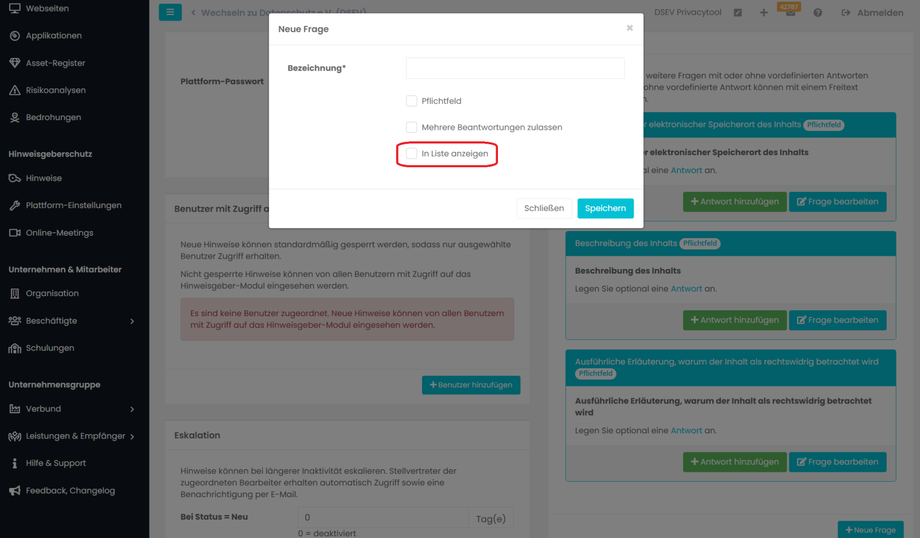This screenshot has width=920, height=538.
Task: Click the Online-Meetings camera icon
Action: tap(15, 233)
